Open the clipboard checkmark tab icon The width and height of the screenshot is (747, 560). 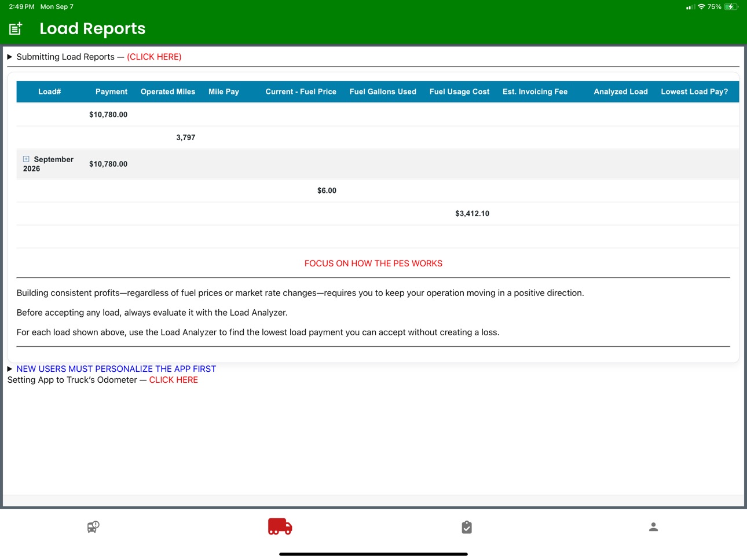467,527
